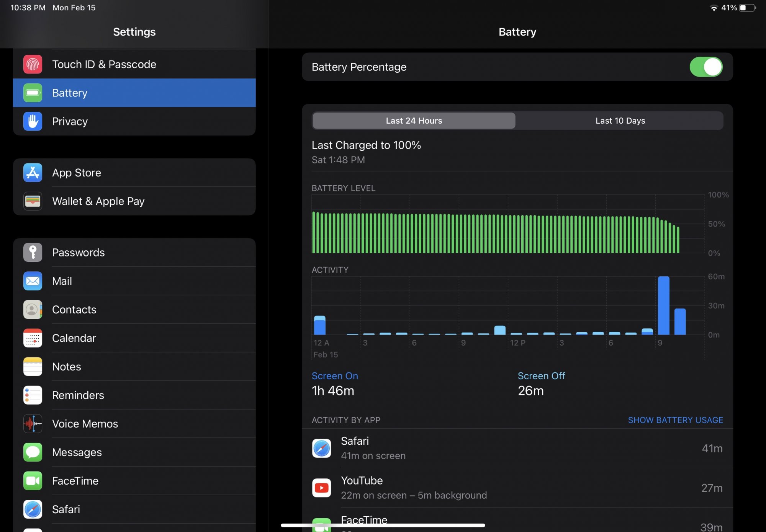This screenshot has width=766, height=532.
Task: Expand Wallet & Apple Pay settings
Action: [134, 201]
